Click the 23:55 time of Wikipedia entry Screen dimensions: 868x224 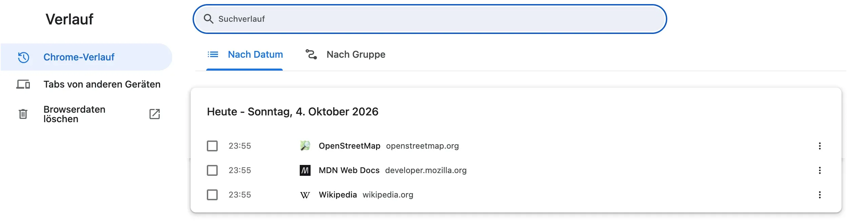pyautogui.click(x=240, y=195)
